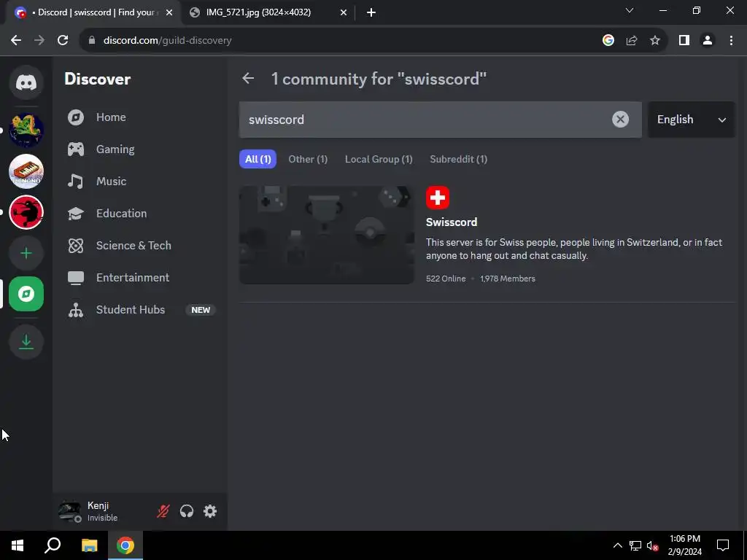Select the Subreddit (1) filter tab

(458, 159)
